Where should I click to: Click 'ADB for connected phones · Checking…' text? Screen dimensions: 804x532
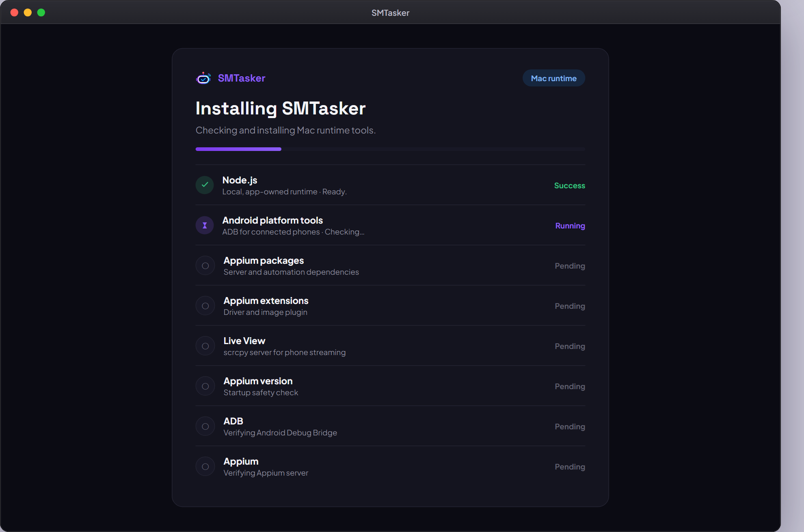click(x=293, y=232)
